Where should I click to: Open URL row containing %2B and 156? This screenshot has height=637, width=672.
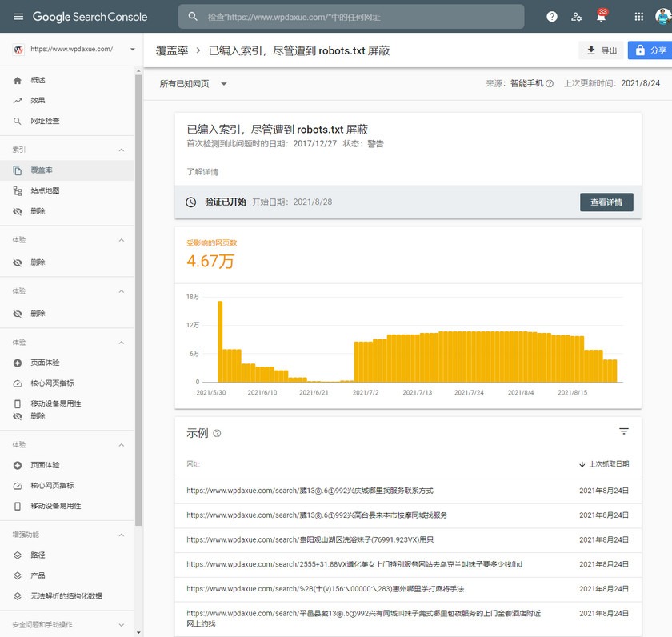point(407,589)
